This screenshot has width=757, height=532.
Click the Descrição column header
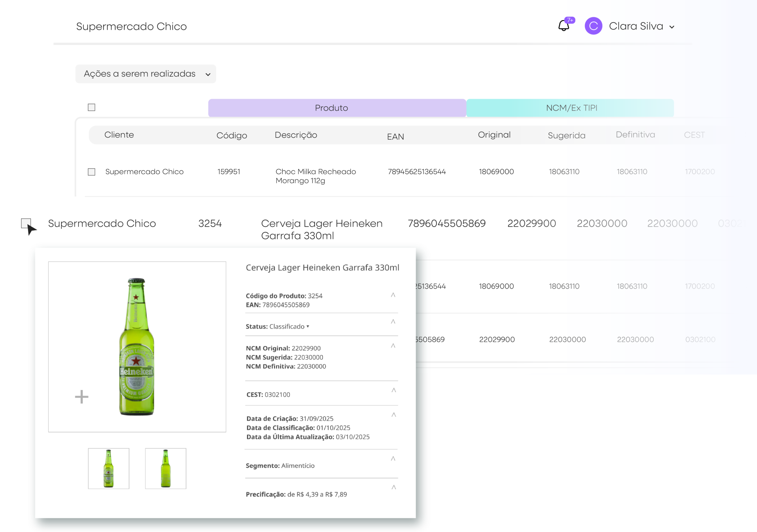tap(296, 135)
